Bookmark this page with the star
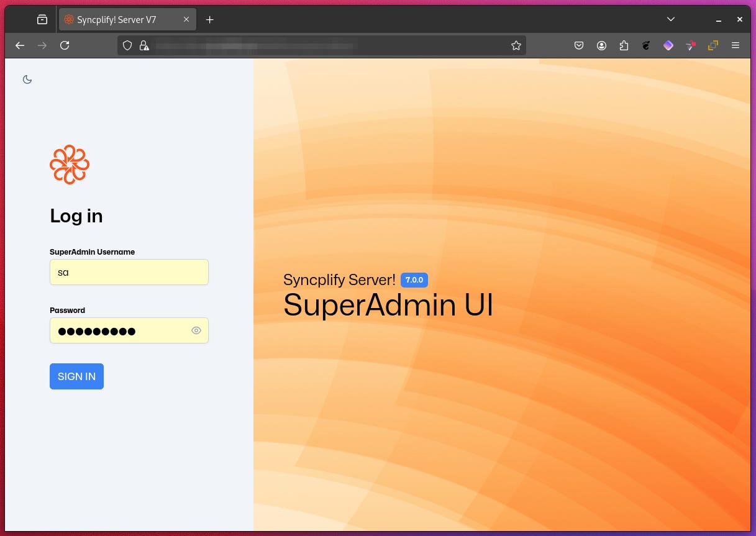Image resolution: width=756 pixels, height=536 pixels. click(516, 45)
